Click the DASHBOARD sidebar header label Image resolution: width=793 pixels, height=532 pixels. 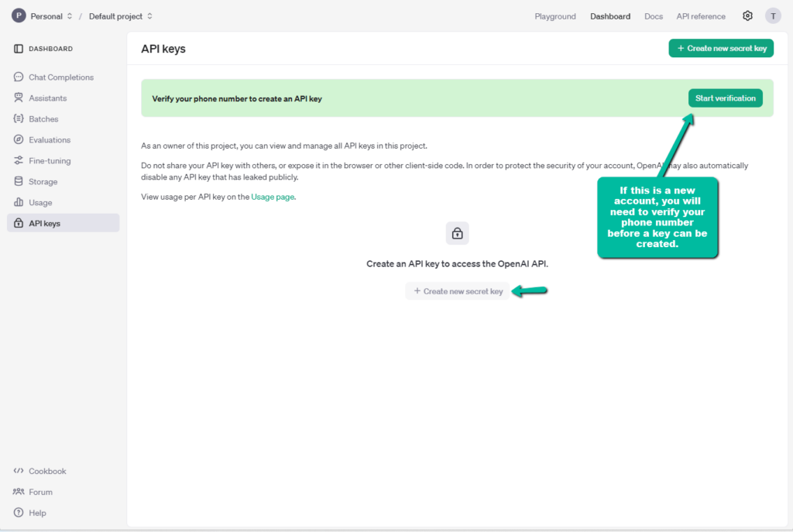(50, 49)
